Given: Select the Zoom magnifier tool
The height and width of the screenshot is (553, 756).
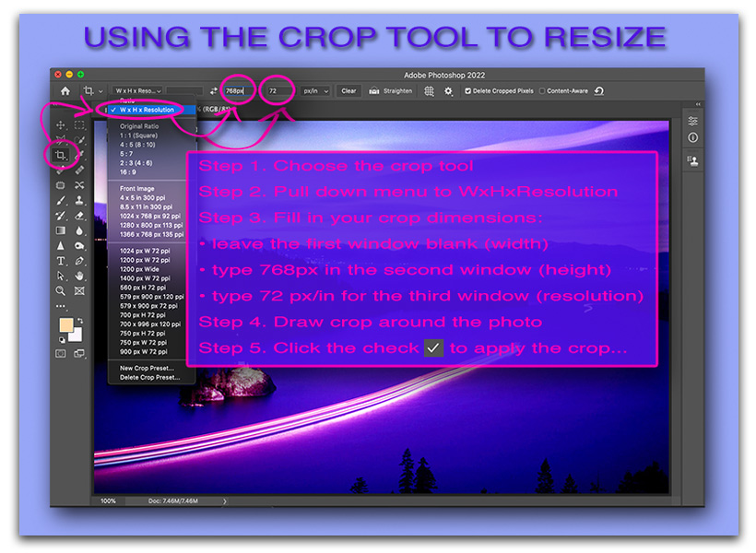Looking at the screenshot, I should click(61, 290).
